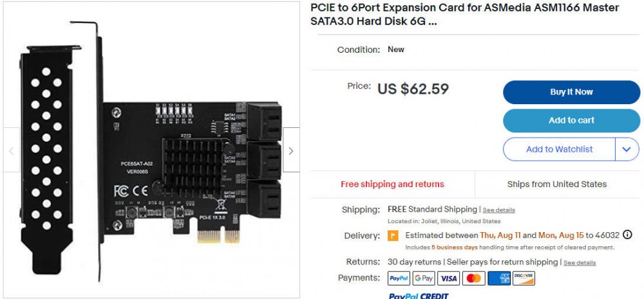This screenshot has height=299, width=644.
Task: Click the American Express icon
Action: [499, 278]
